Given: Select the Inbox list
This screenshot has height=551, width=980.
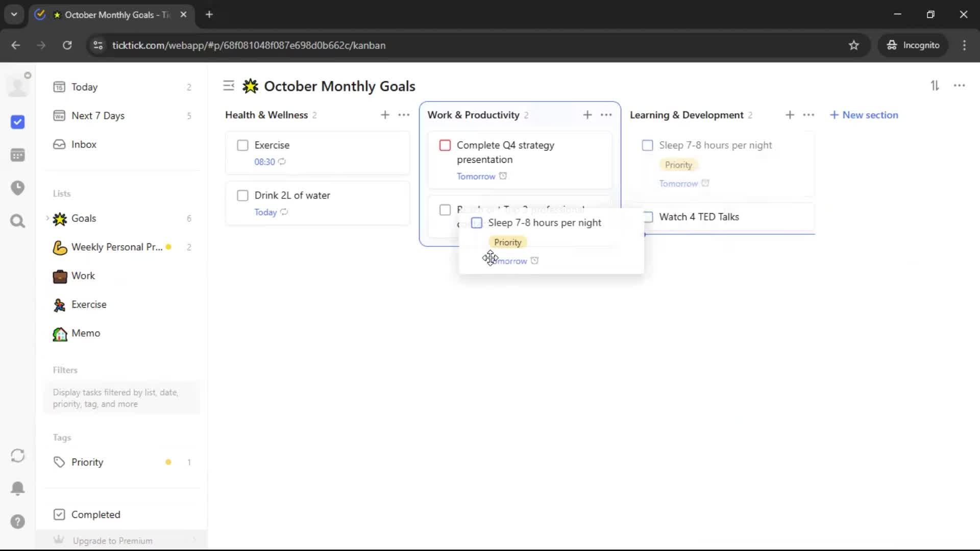Looking at the screenshot, I should [84, 144].
